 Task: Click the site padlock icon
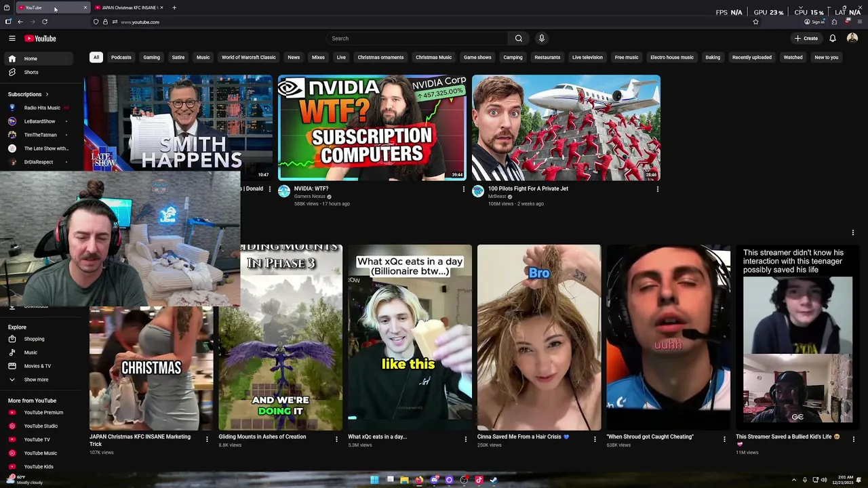click(x=105, y=22)
